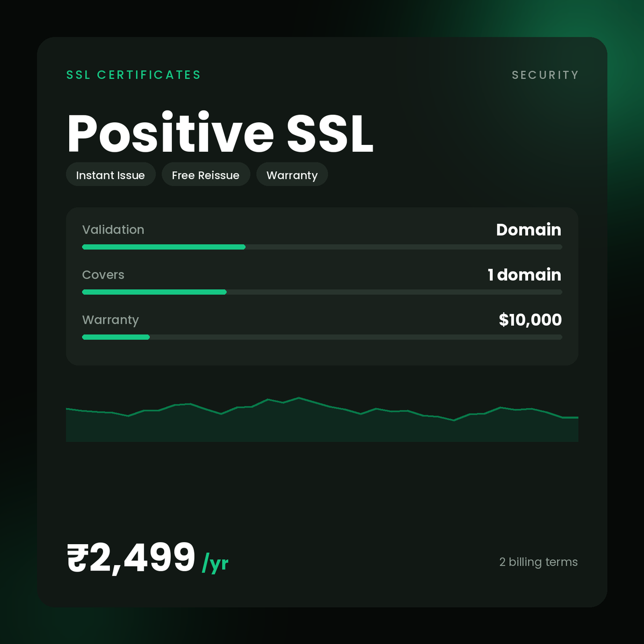This screenshot has width=644, height=644.
Task: Click the 2 billing terms text
Action: (x=538, y=562)
